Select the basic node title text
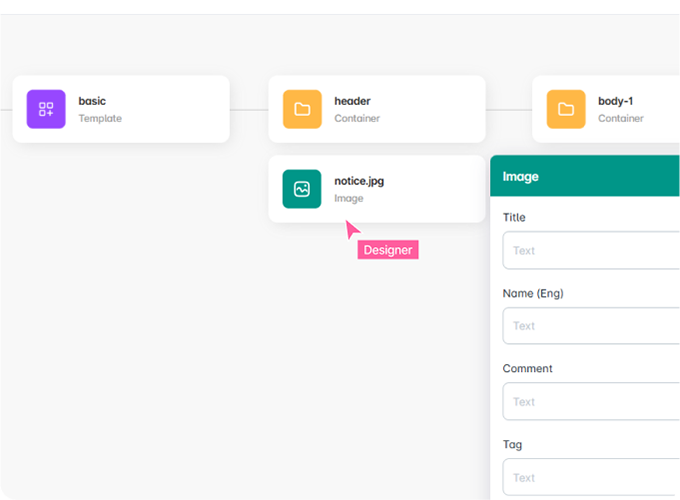Image resolution: width=680 pixels, height=500 pixels. click(92, 101)
